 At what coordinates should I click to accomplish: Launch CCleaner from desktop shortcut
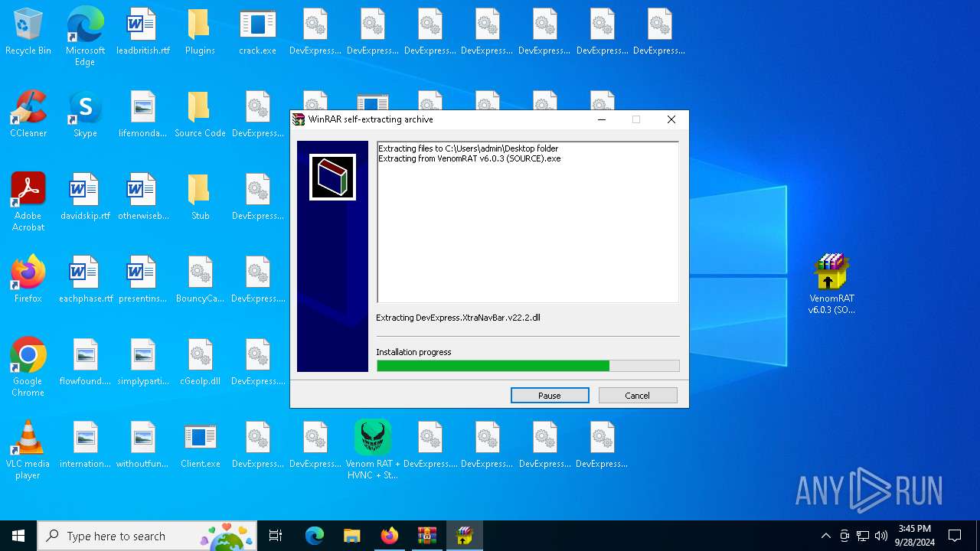pyautogui.click(x=28, y=115)
